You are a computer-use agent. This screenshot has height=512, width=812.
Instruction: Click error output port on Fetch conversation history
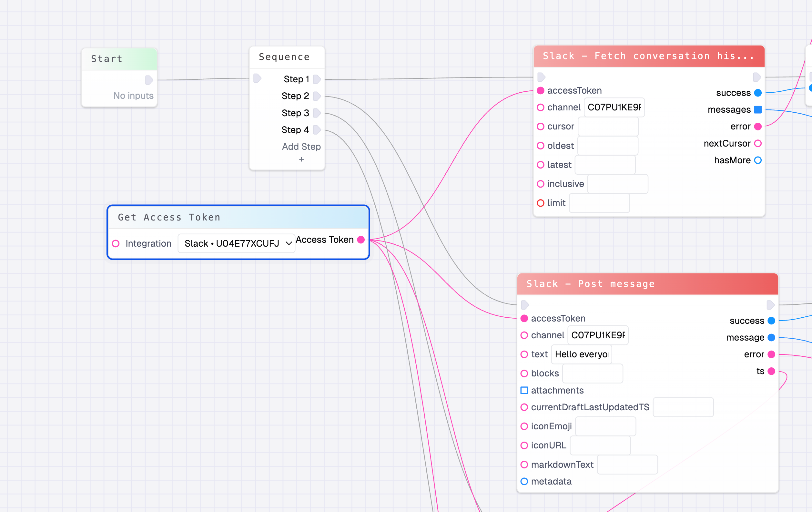coord(758,127)
